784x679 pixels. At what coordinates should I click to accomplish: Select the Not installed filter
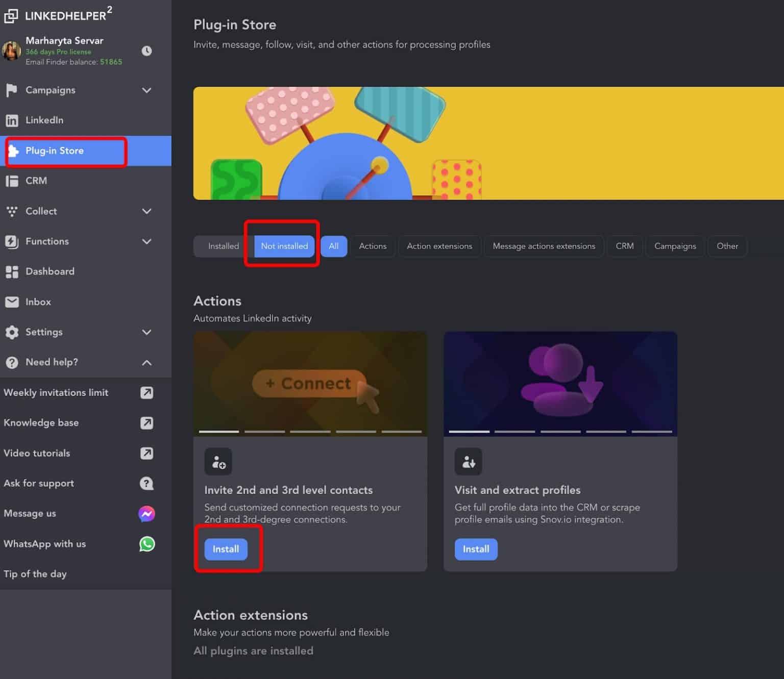point(284,246)
